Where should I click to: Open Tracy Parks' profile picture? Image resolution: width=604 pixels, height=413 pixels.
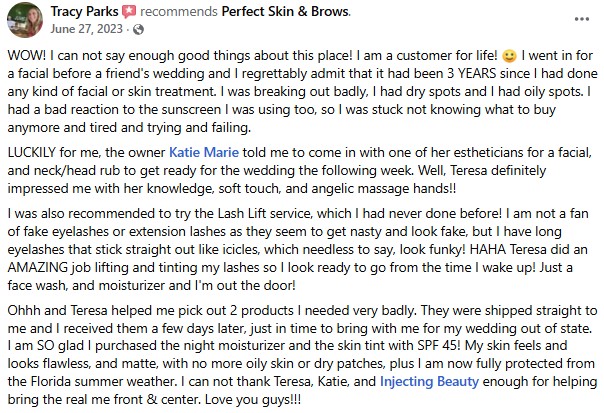(21, 19)
